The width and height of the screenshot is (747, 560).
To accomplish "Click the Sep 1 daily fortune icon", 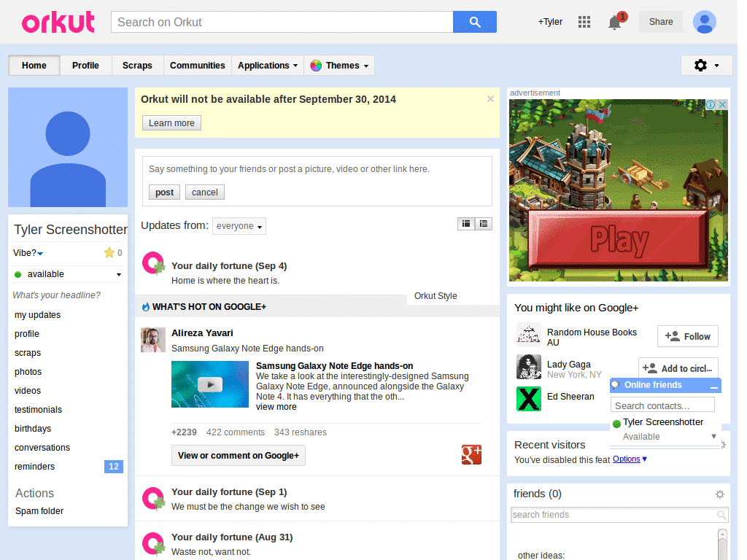I will pyautogui.click(x=153, y=499).
